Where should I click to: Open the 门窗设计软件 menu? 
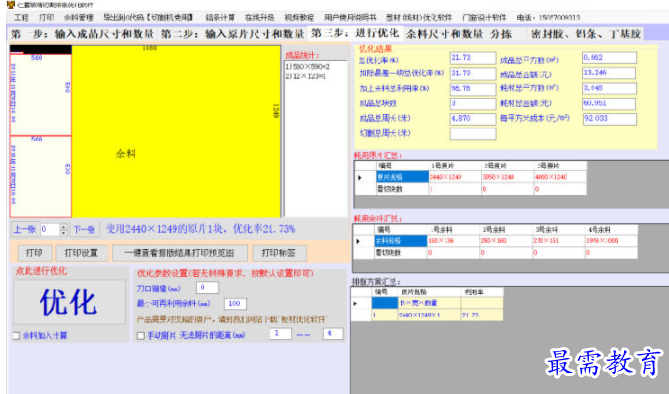coord(484,18)
